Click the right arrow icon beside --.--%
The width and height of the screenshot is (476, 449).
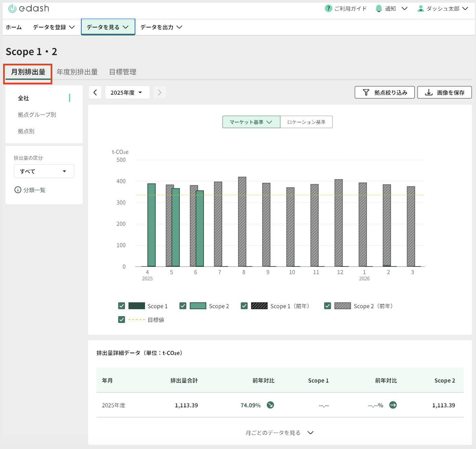pos(393,405)
